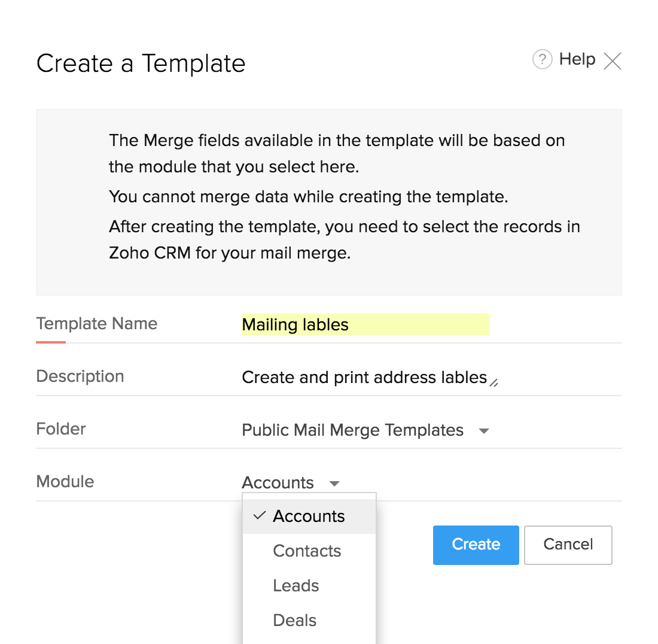Open the Help link text

coord(577,59)
